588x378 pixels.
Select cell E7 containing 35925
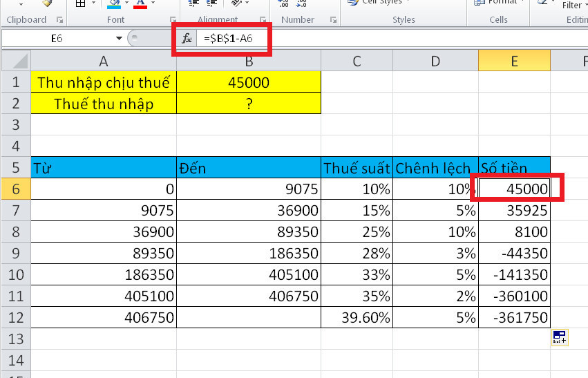pos(515,210)
